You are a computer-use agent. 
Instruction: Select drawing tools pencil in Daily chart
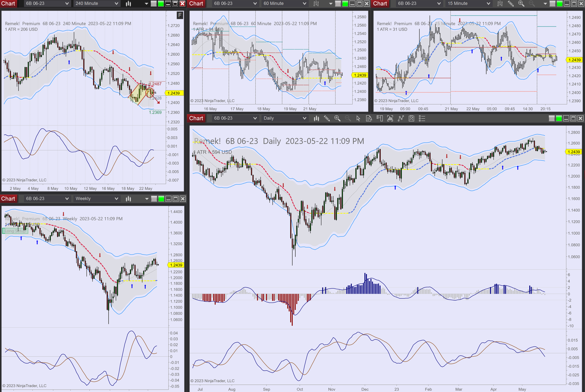coord(327,118)
